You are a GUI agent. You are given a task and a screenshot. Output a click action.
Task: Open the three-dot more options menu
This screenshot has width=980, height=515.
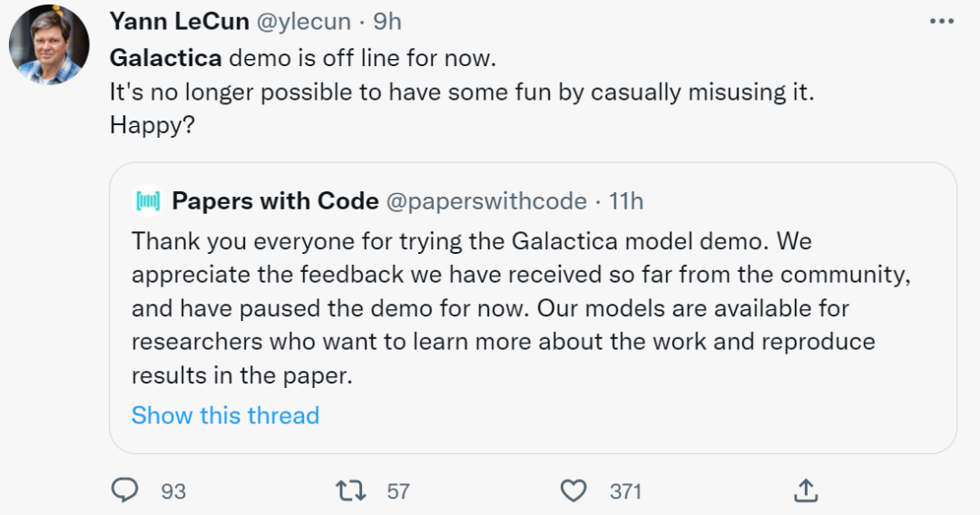point(942,22)
